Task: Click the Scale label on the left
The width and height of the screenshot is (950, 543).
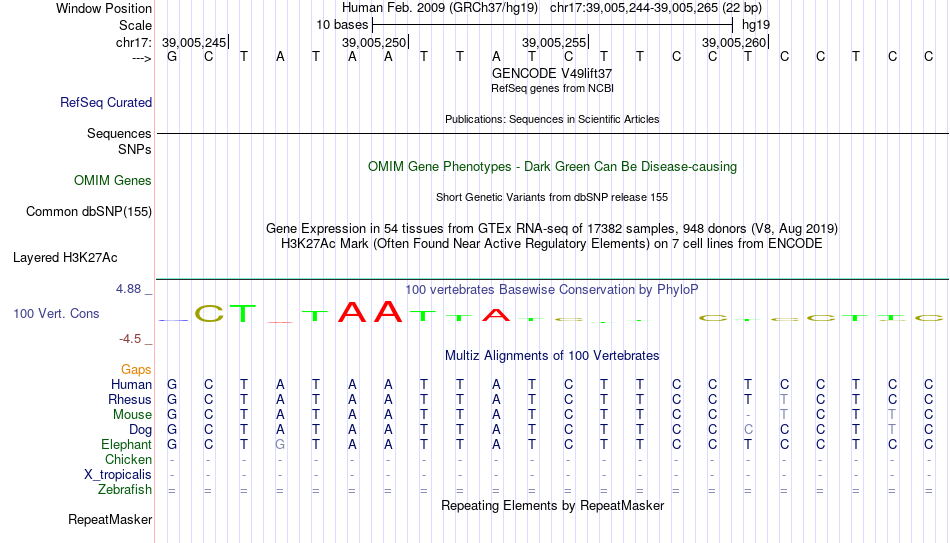Action: (135, 25)
